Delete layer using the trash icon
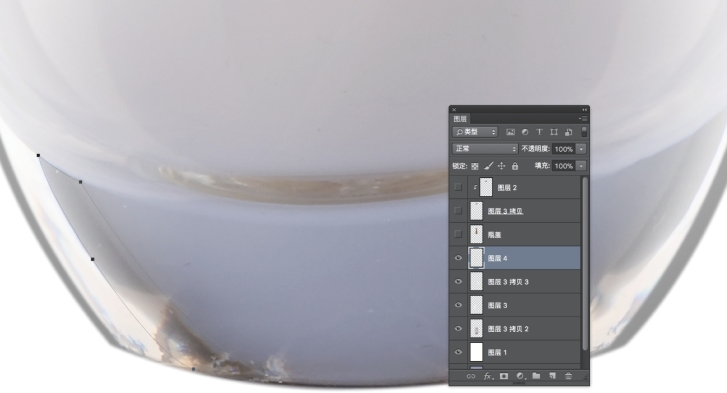This screenshot has height=393, width=727. coord(568,376)
